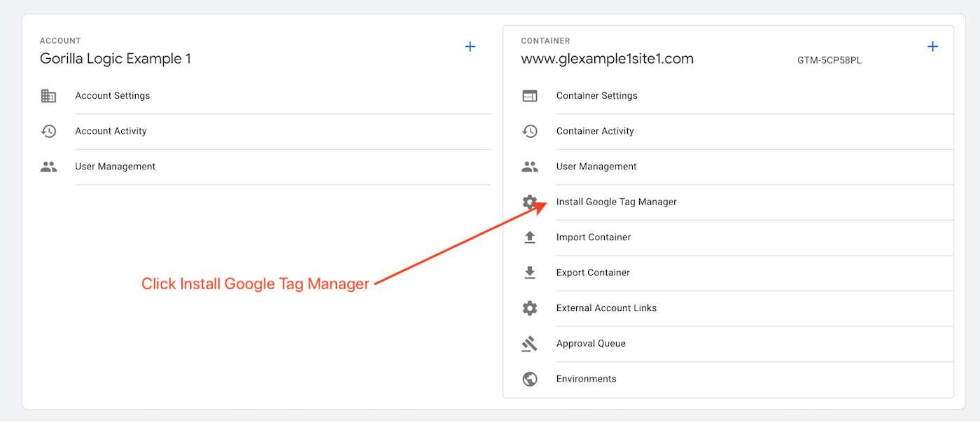Open Account Activity
Image resolution: width=980 pixels, height=423 pixels.
[111, 131]
